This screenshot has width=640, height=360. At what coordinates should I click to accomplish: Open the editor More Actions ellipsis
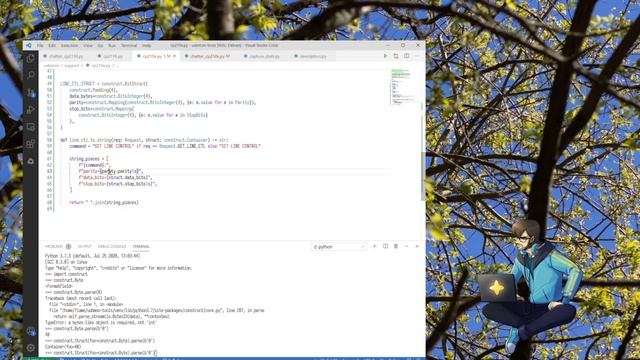(x=417, y=56)
